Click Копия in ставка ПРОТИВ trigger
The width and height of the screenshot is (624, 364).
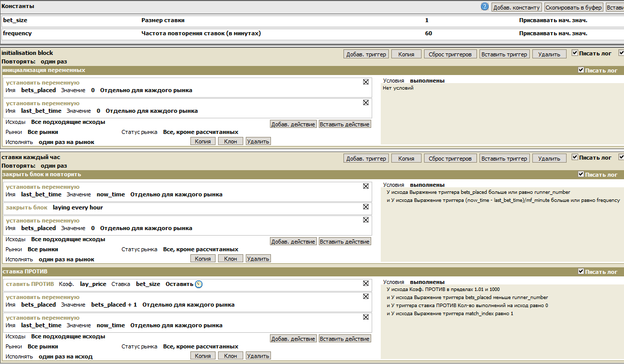[203, 355]
